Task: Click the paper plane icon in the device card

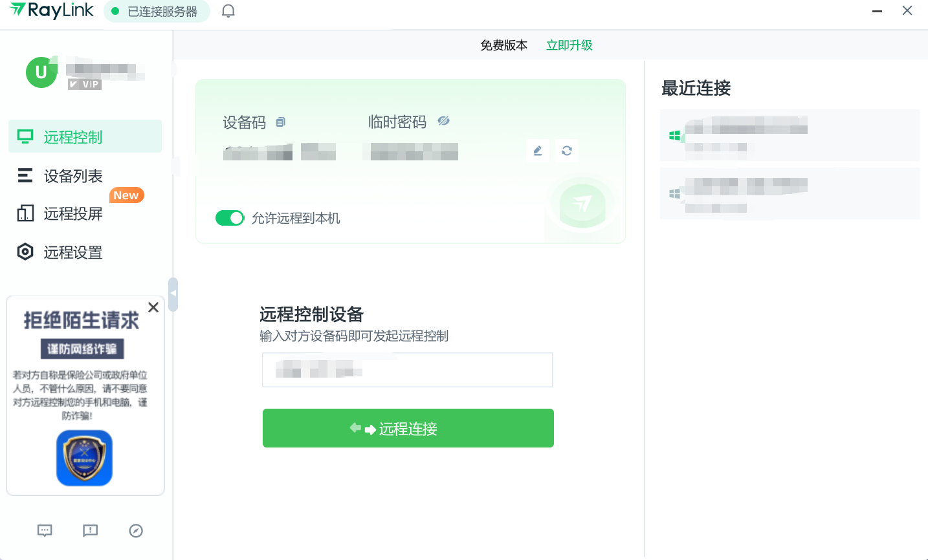Action: coord(582,204)
